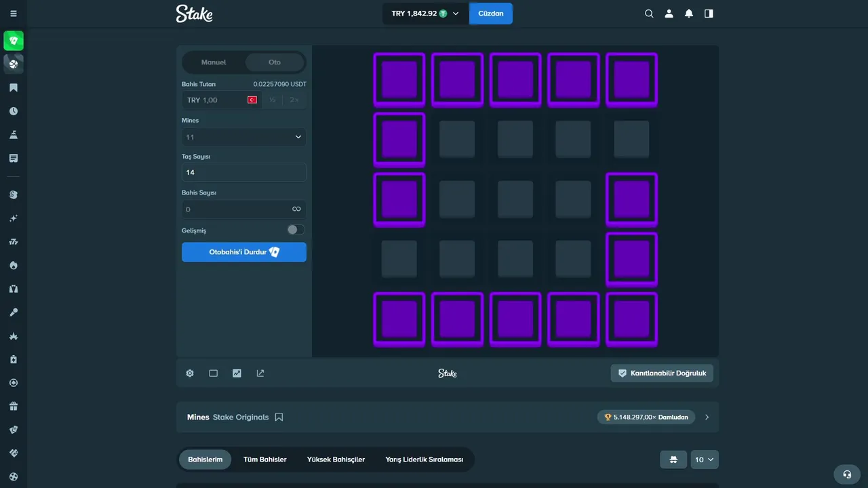
Task: Click the Bahis Tutarı amount field
Action: [x=222, y=100]
